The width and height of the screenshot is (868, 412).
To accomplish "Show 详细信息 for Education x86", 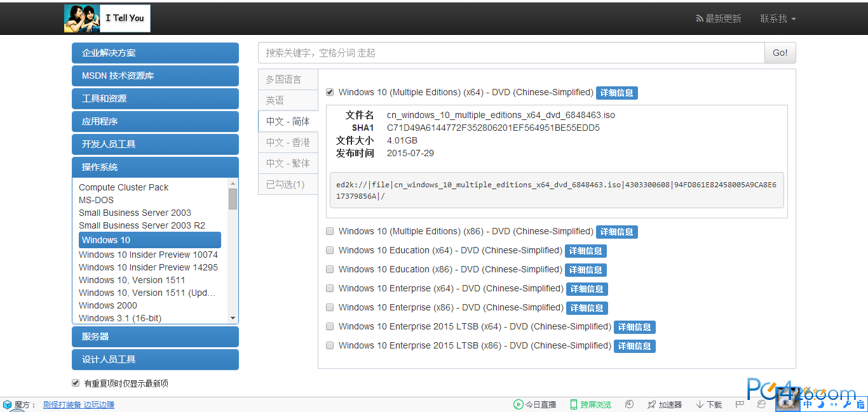I will pos(586,270).
